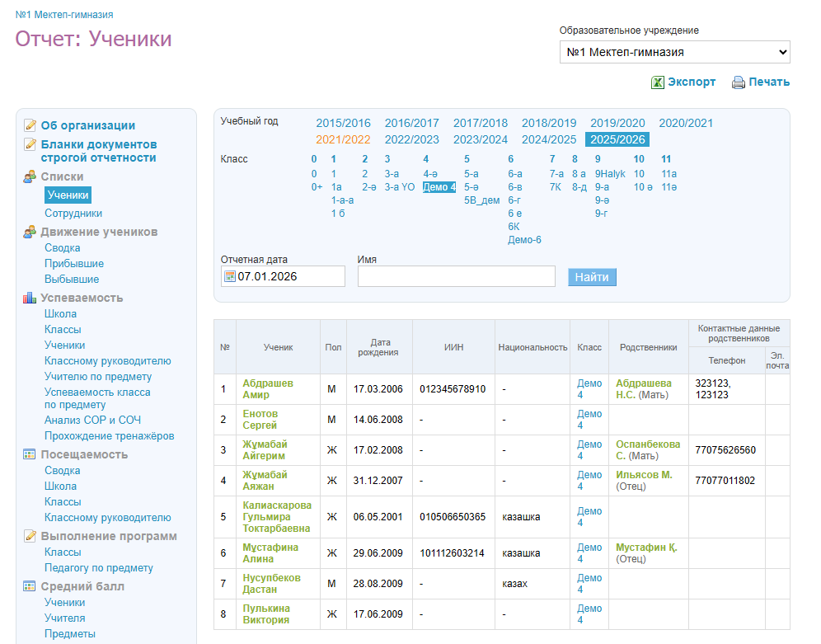Open the Прибывшие students report
This screenshot has width=821, height=644.
coord(74,264)
